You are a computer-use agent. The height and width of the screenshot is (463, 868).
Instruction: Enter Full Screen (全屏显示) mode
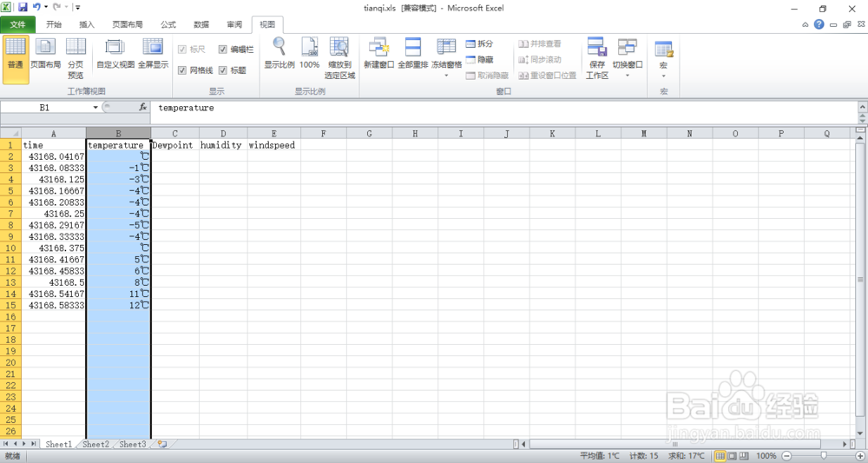(153, 54)
